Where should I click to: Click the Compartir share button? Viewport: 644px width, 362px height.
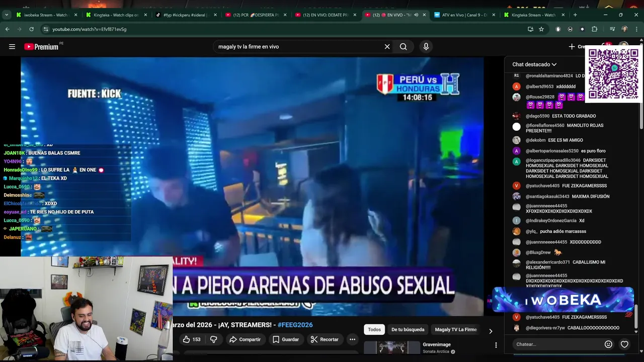coord(245,339)
